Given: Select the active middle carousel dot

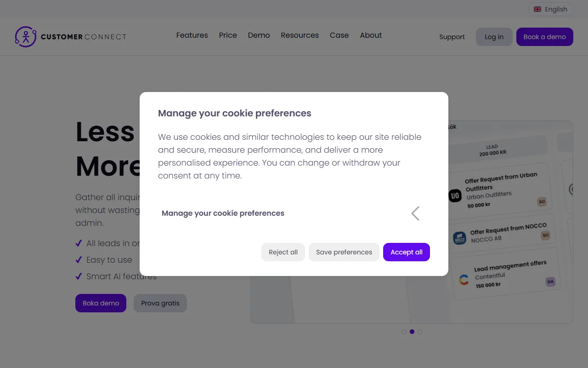Looking at the screenshot, I should (412, 332).
